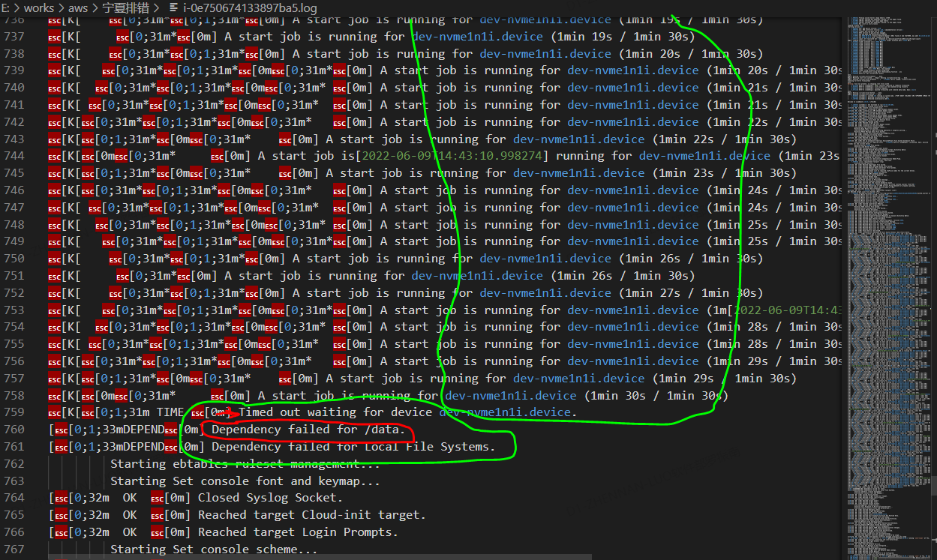Click "Reached target Login Prompts." text

(x=298, y=532)
